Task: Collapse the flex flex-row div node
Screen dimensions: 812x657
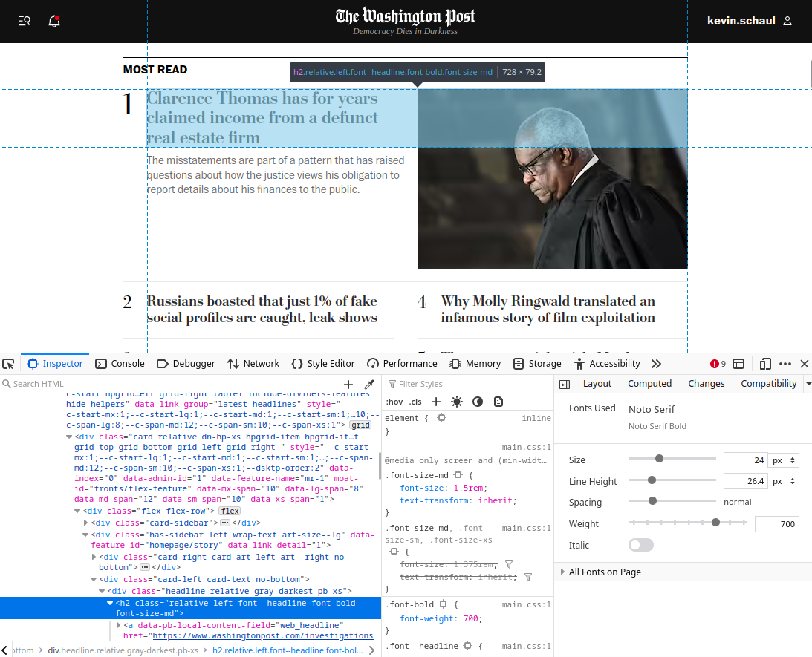Action: point(77,511)
